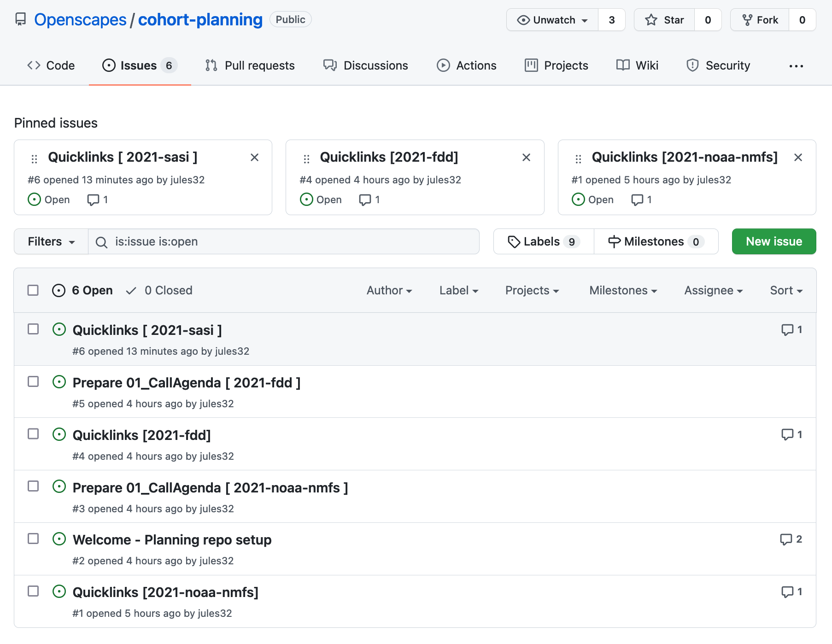Open the Author filter dropdown
The width and height of the screenshot is (832, 644).
[389, 290]
